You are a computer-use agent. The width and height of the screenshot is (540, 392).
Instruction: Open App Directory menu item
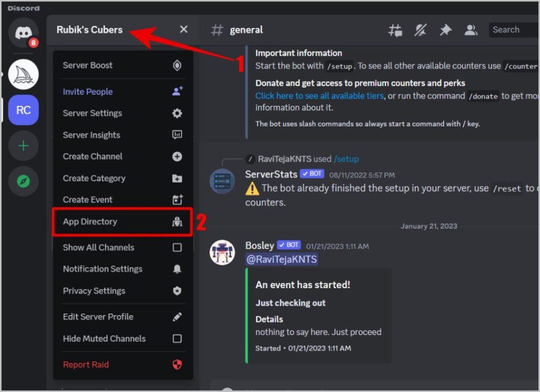(x=123, y=222)
